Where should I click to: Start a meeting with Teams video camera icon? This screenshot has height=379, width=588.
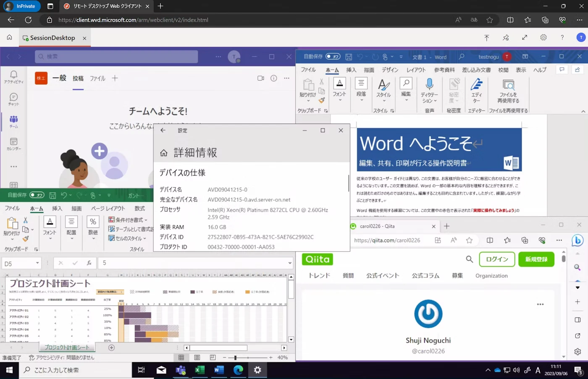tap(260, 78)
